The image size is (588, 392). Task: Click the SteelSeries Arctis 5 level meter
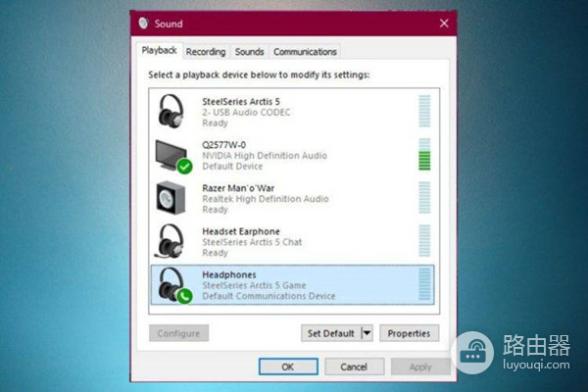tap(424, 111)
